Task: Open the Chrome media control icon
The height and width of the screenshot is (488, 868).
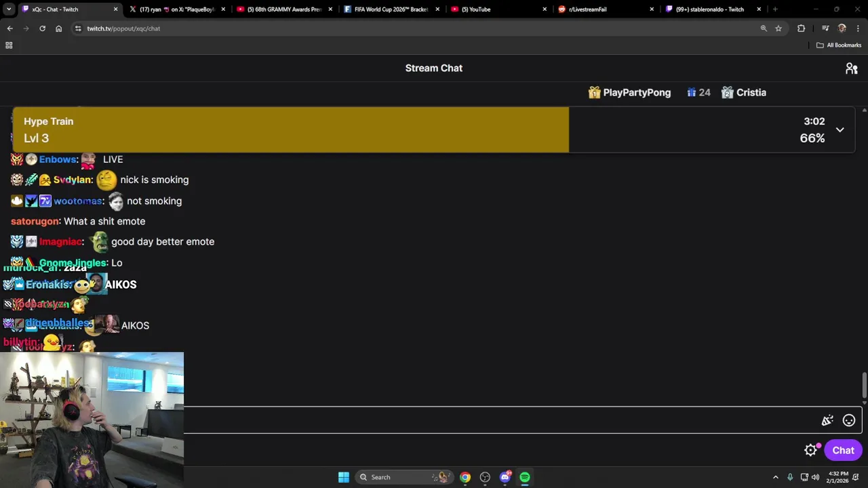Action: click(x=825, y=28)
